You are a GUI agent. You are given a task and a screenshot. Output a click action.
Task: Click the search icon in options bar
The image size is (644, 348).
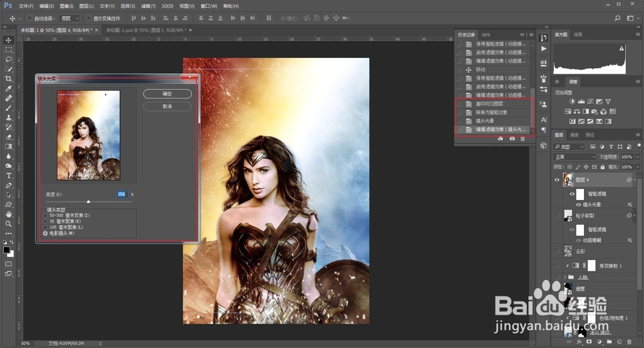tap(618, 18)
